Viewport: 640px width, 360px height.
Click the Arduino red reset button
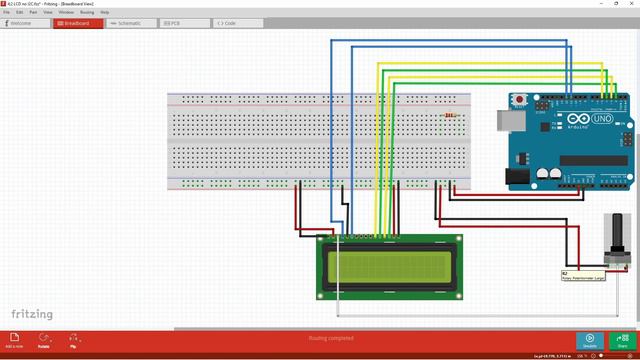point(519,99)
